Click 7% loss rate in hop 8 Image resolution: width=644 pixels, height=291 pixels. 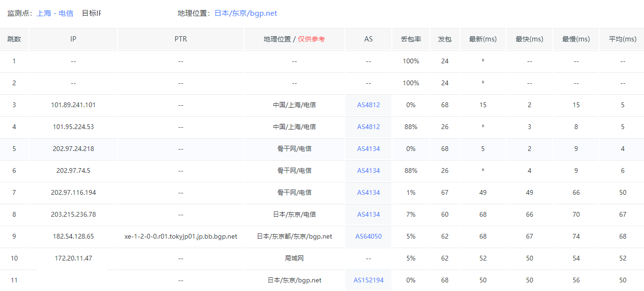tap(411, 214)
